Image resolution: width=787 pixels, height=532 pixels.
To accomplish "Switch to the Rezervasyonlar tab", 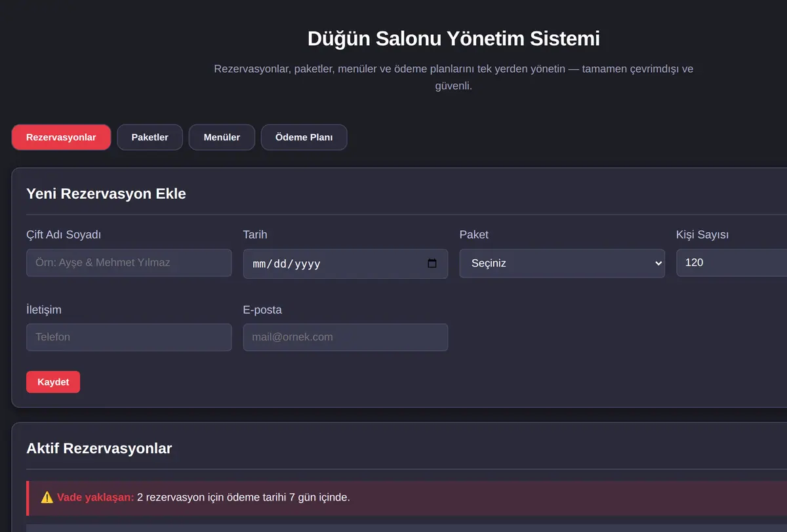I will 61,137.
